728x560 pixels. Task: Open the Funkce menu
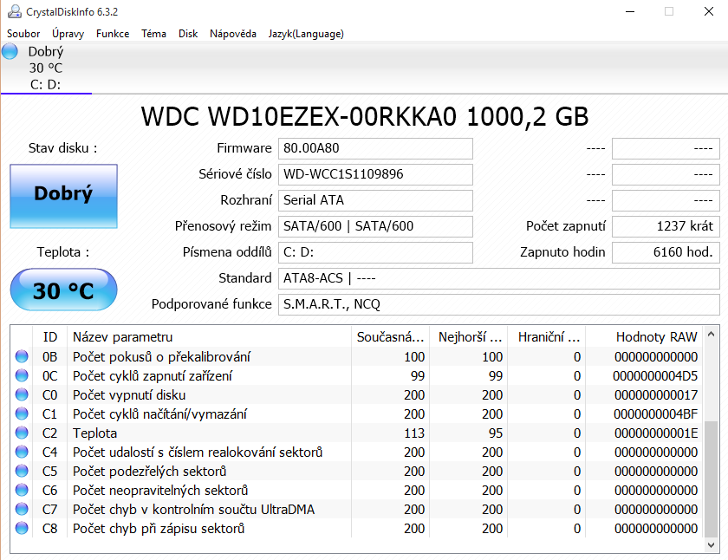coord(113,34)
